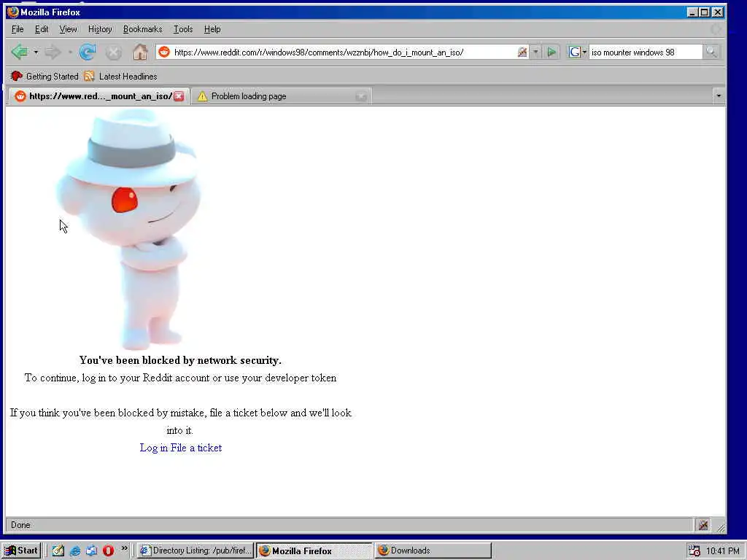Viewport: 747px width, 560px height.
Task: Open the View menu
Action: click(x=68, y=29)
